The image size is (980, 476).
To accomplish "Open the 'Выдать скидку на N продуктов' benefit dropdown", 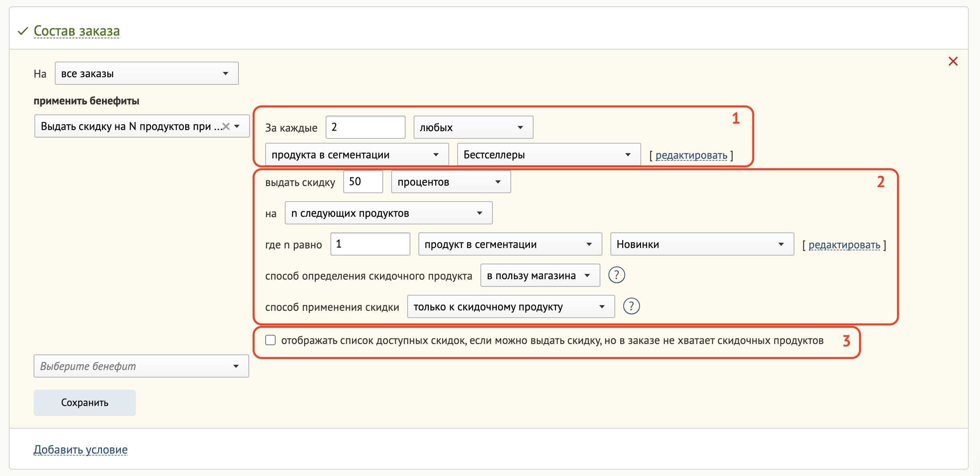I will (142, 126).
